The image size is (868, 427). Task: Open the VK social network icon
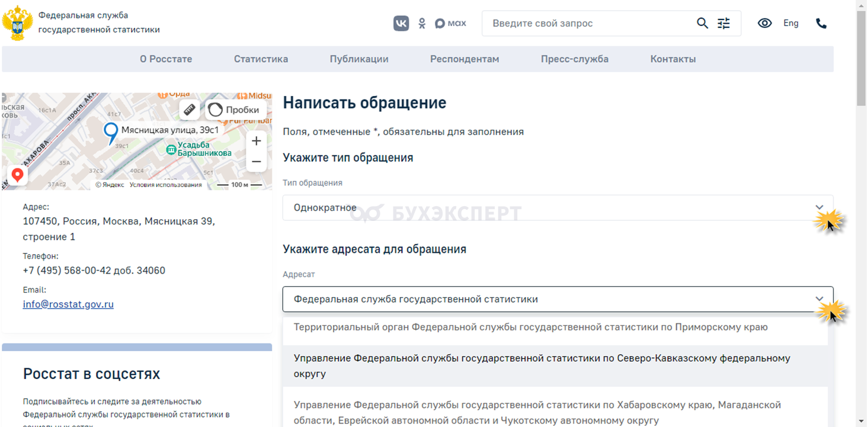click(x=401, y=23)
